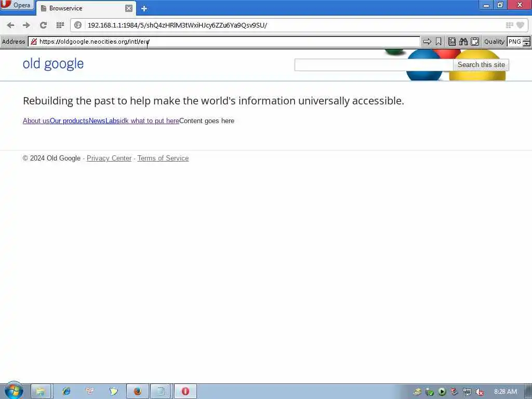Open the Privacy Center link
This screenshot has height=399, width=532.
click(109, 158)
